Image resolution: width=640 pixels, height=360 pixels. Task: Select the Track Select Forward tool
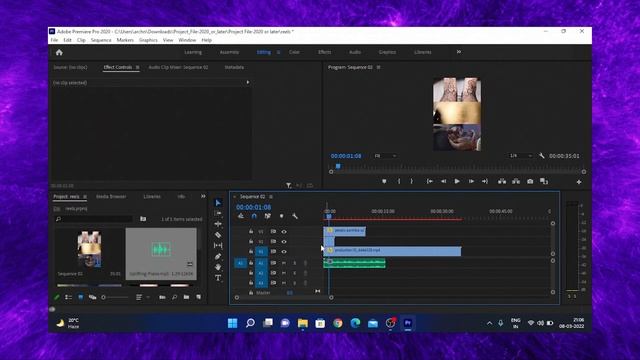(x=218, y=213)
